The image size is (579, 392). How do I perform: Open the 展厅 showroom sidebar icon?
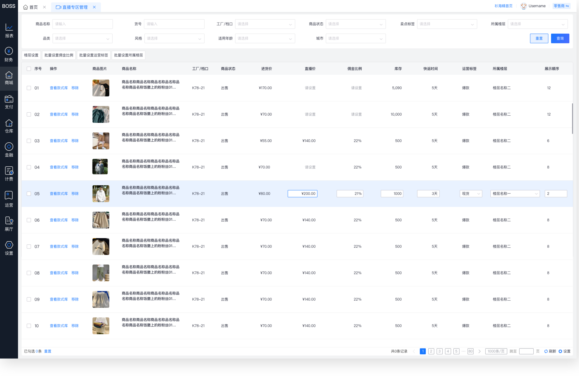tap(9, 224)
